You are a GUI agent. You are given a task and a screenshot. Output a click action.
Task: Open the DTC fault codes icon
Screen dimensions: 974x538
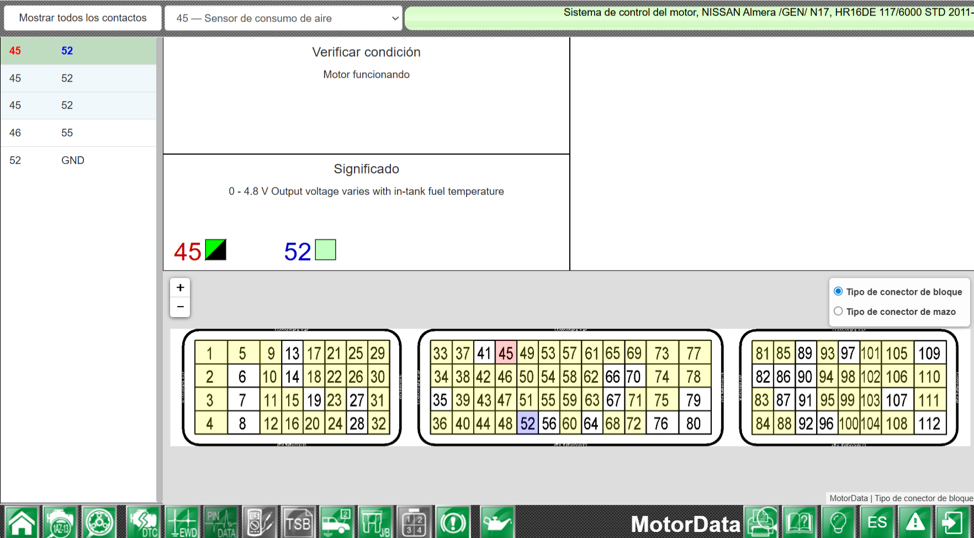coord(143,522)
